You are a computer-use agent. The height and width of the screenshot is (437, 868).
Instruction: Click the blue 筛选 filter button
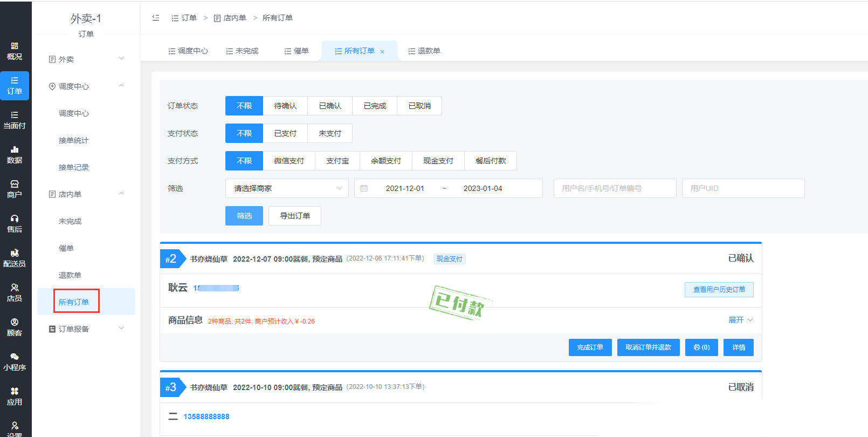point(244,216)
